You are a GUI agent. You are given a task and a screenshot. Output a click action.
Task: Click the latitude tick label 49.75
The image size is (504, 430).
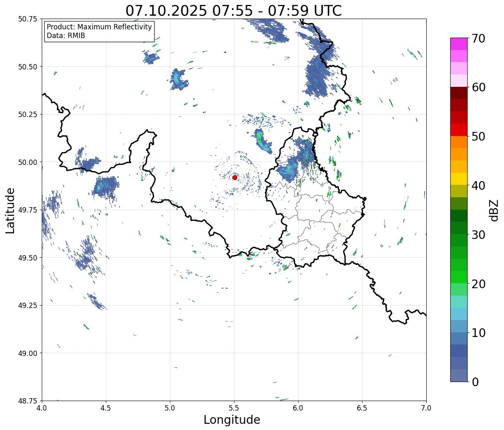(x=28, y=210)
